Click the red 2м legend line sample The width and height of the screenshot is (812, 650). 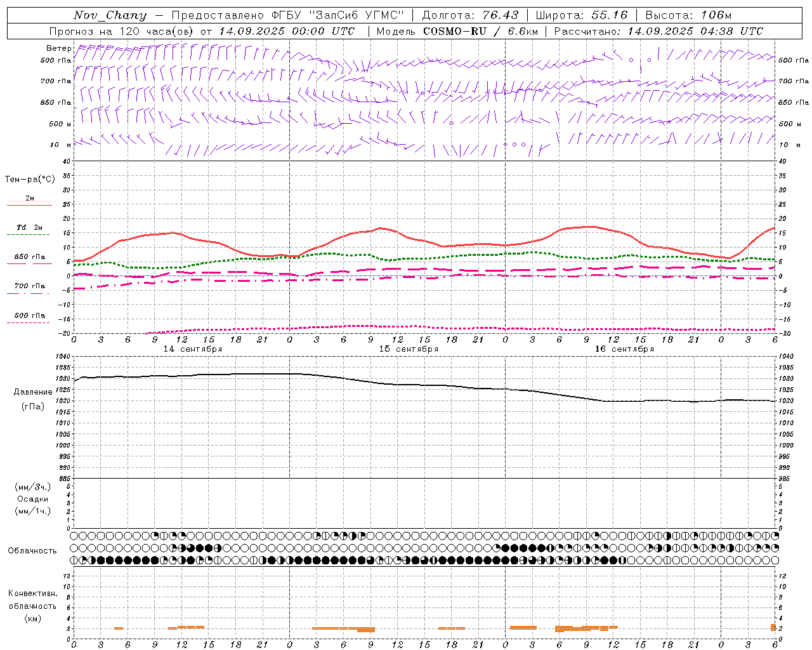coord(29,205)
